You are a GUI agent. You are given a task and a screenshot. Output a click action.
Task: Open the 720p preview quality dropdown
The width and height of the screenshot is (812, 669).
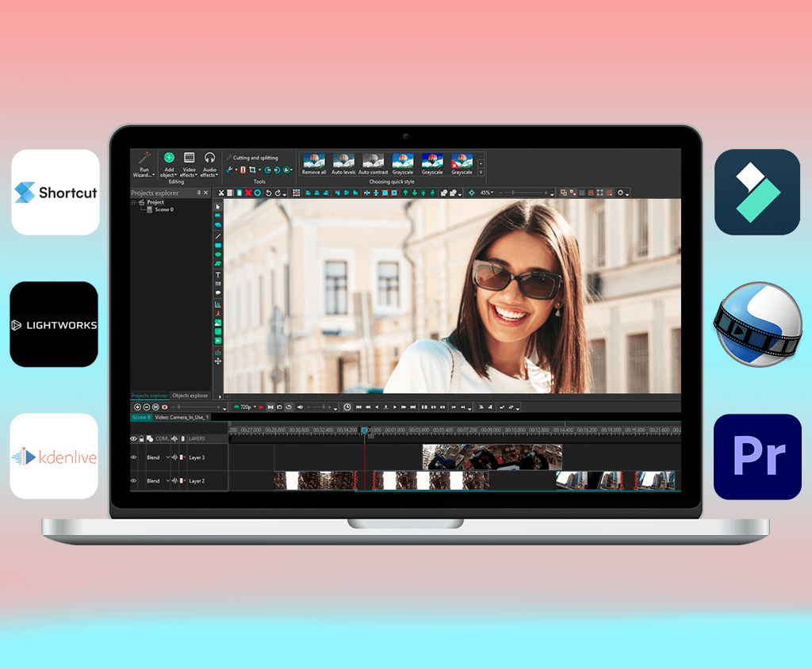point(246,407)
